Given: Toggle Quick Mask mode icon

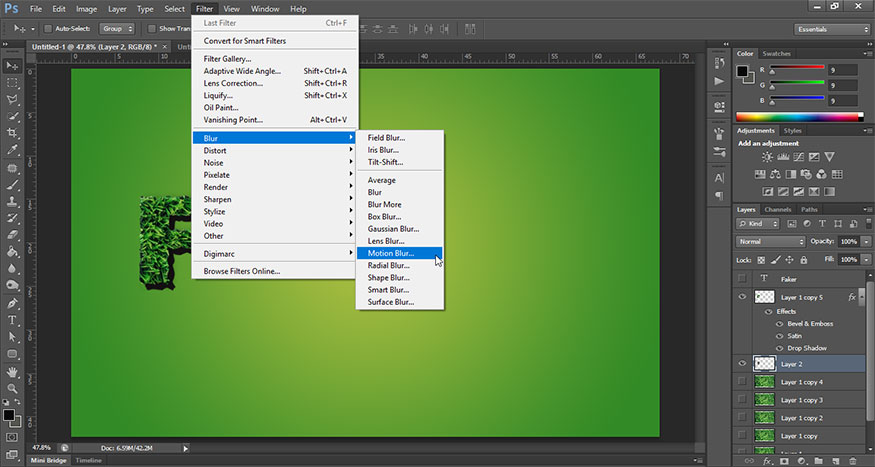Looking at the screenshot, I should click(x=12, y=437).
